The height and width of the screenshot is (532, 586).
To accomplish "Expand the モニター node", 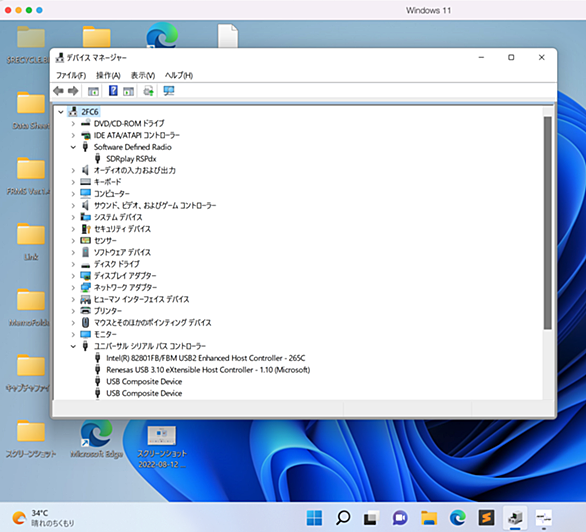I will tap(73, 334).
